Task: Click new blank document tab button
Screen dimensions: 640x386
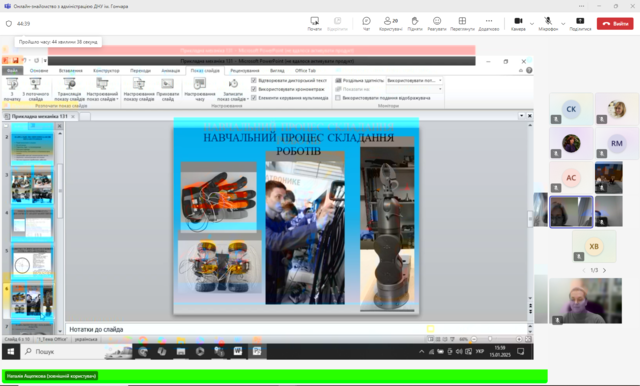Action: 85,116
